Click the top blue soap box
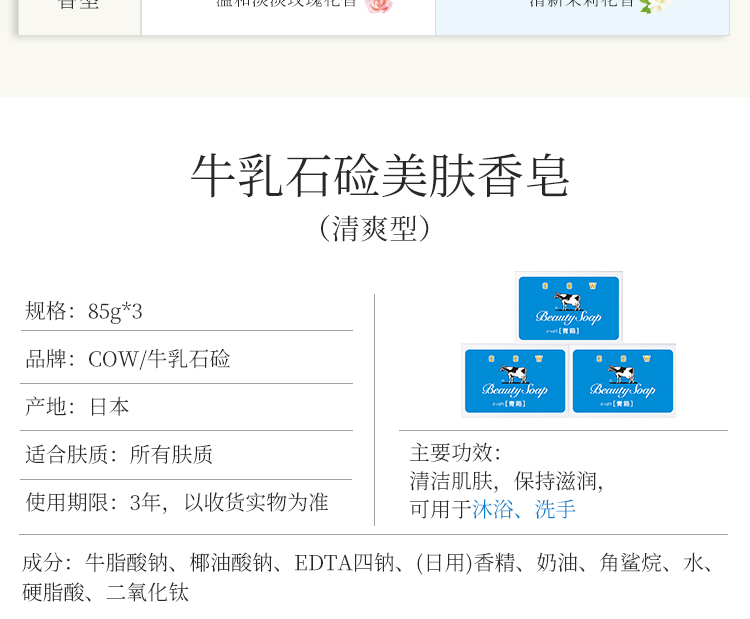This screenshot has width=750, height=619. (x=568, y=306)
